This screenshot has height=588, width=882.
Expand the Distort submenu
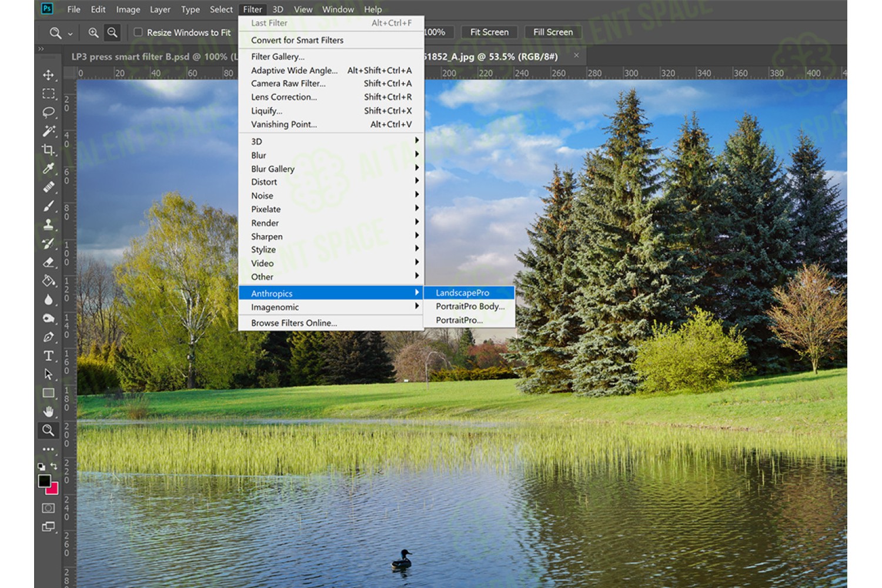(x=332, y=182)
